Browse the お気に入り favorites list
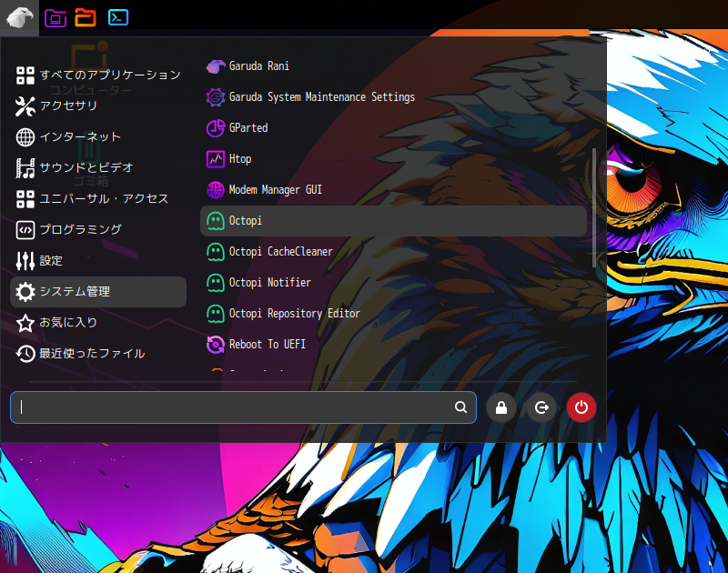 tap(66, 323)
